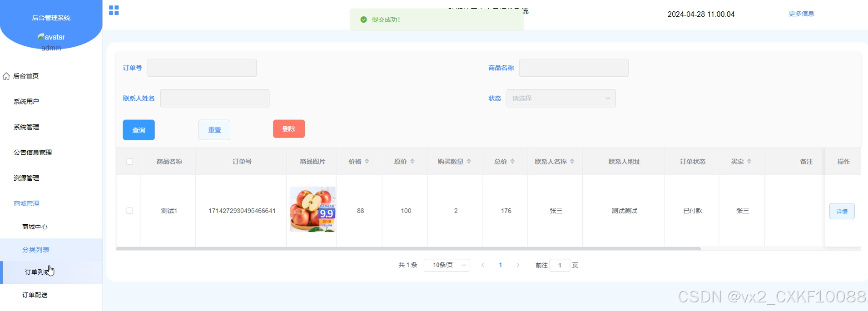This screenshot has height=311, width=868.
Task: Sort 联系人名称 column with its arrow icon
Action: [572, 161]
